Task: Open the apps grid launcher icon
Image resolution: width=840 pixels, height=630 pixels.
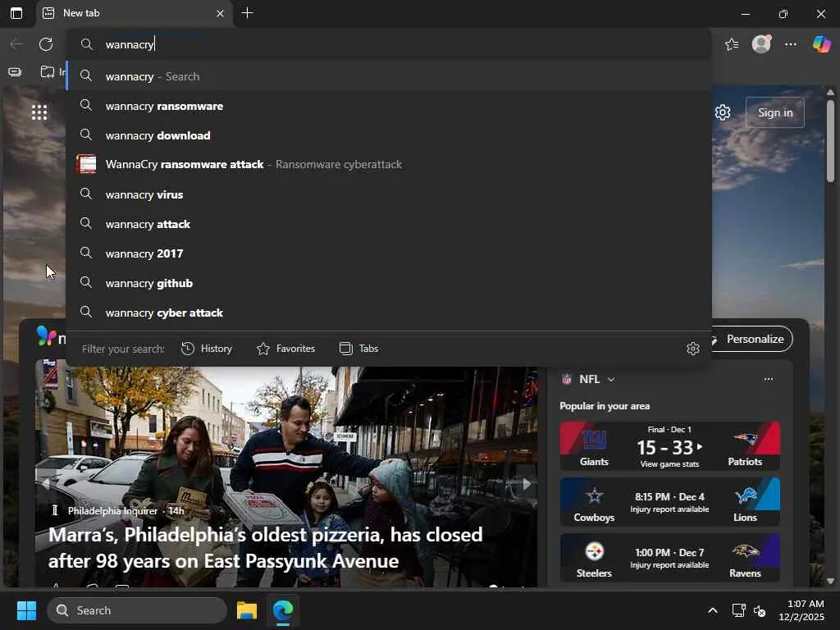Action: coord(39,112)
